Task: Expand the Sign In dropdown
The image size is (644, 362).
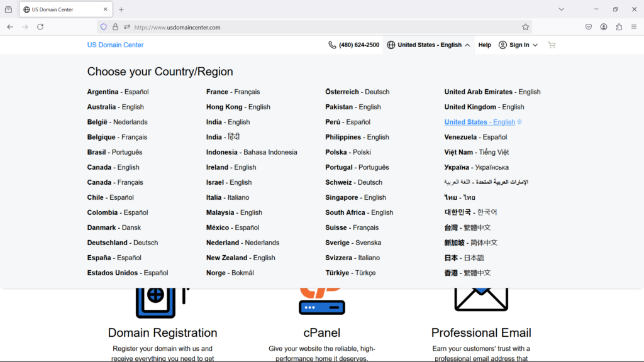Action: point(518,45)
